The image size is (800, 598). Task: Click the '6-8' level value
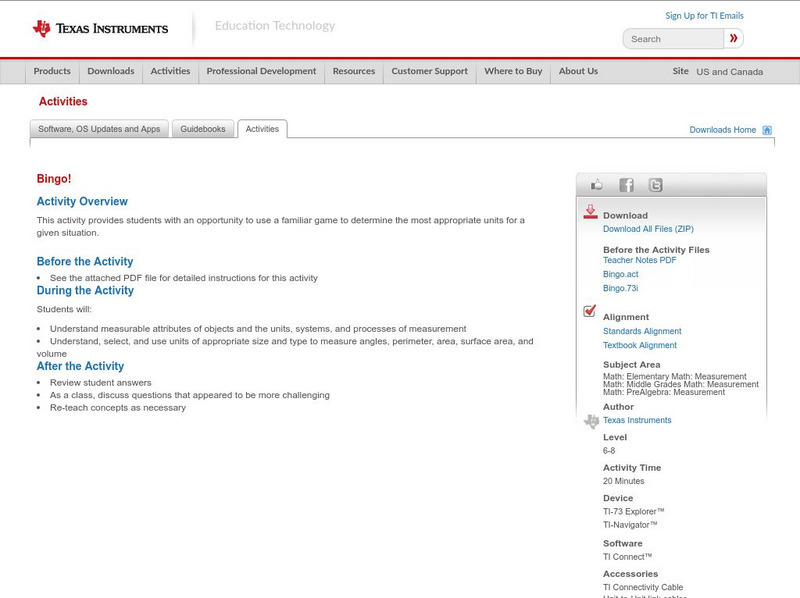click(609, 451)
